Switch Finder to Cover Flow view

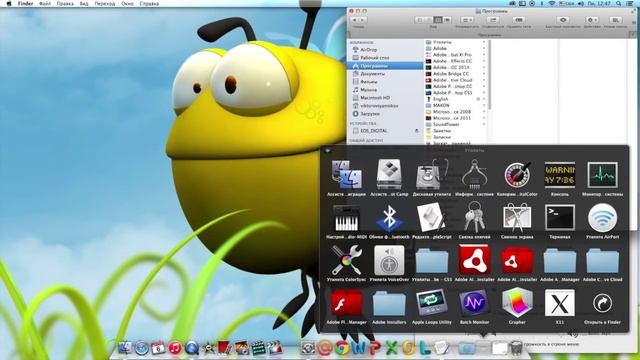click(447, 20)
